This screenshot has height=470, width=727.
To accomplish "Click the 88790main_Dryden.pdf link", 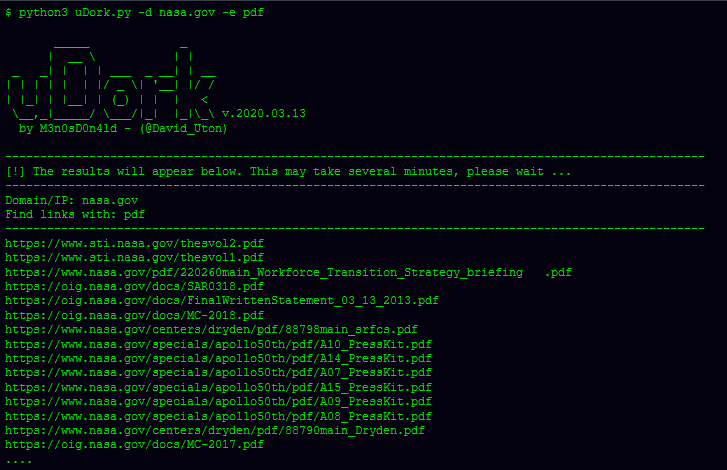I will (x=215, y=431).
